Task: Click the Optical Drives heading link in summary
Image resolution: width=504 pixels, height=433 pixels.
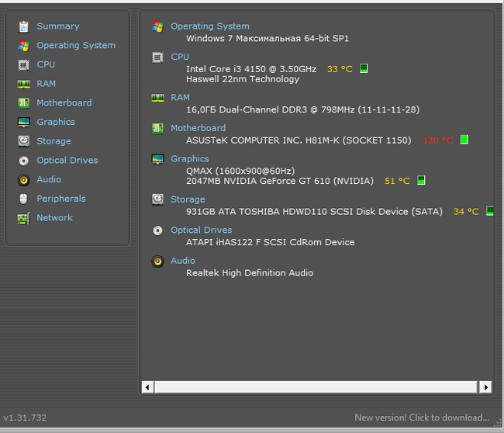Action: coord(202,230)
